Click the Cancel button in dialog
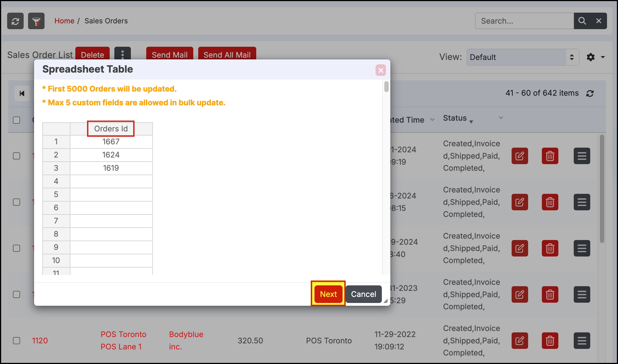 363,294
